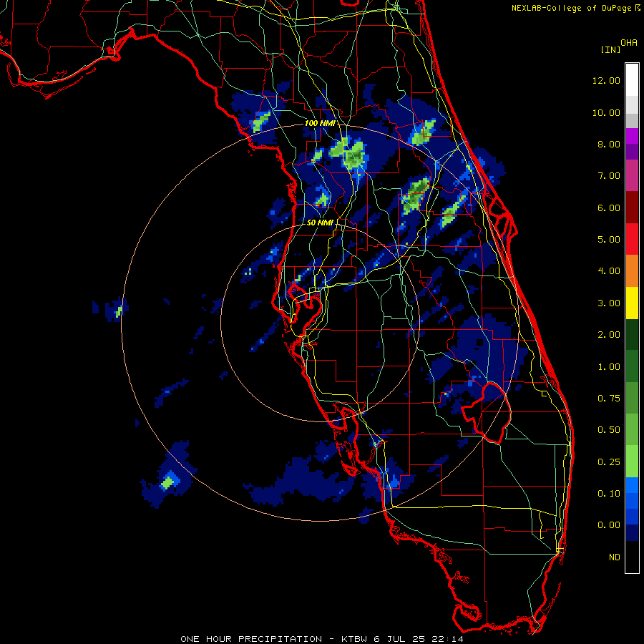Click the 8.00 legend value
Screen dimensions: 644x644
tap(609, 144)
